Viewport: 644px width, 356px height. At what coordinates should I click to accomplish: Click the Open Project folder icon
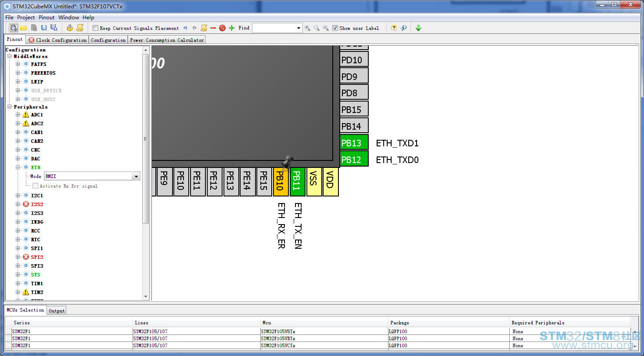[x=24, y=28]
